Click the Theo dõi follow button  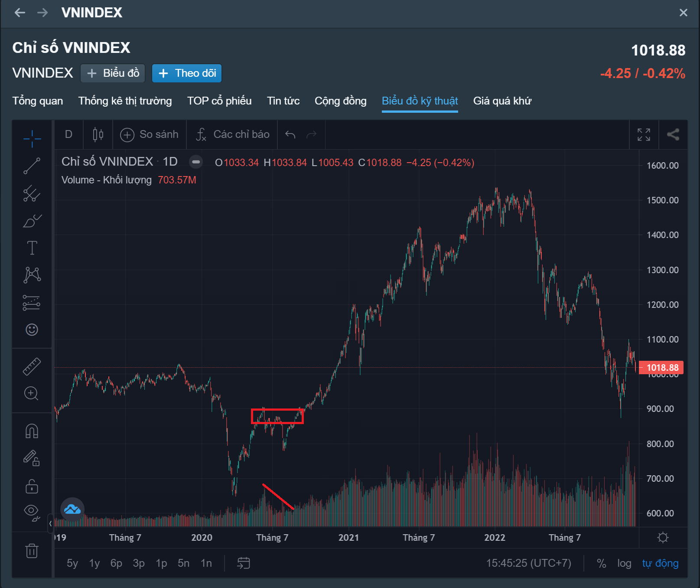point(187,73)
